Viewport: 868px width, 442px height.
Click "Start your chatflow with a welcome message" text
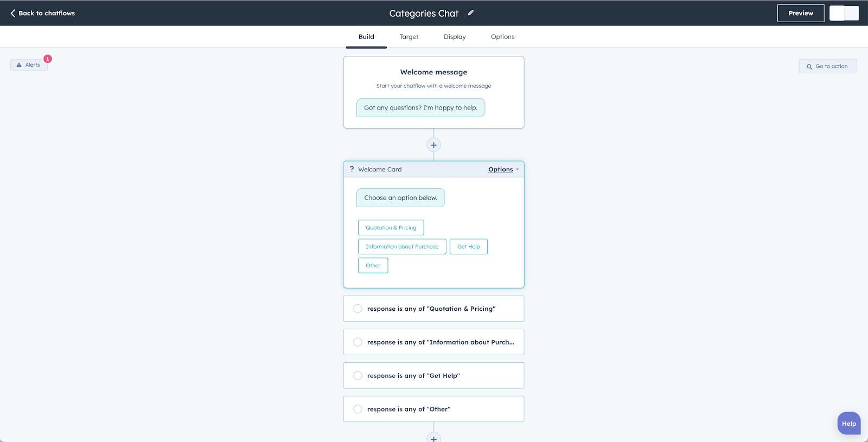tap(433, 86)
